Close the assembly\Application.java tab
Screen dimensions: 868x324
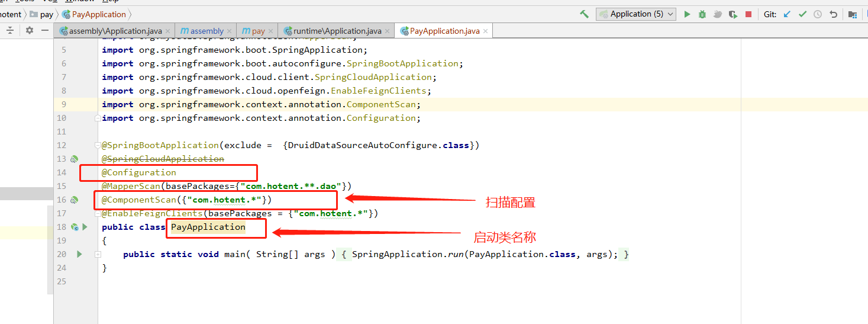(x=168, y=31)
